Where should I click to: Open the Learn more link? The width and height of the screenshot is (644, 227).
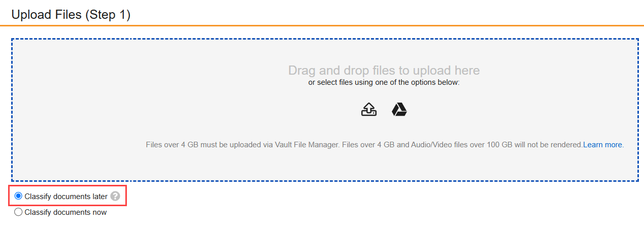(602, 145)
